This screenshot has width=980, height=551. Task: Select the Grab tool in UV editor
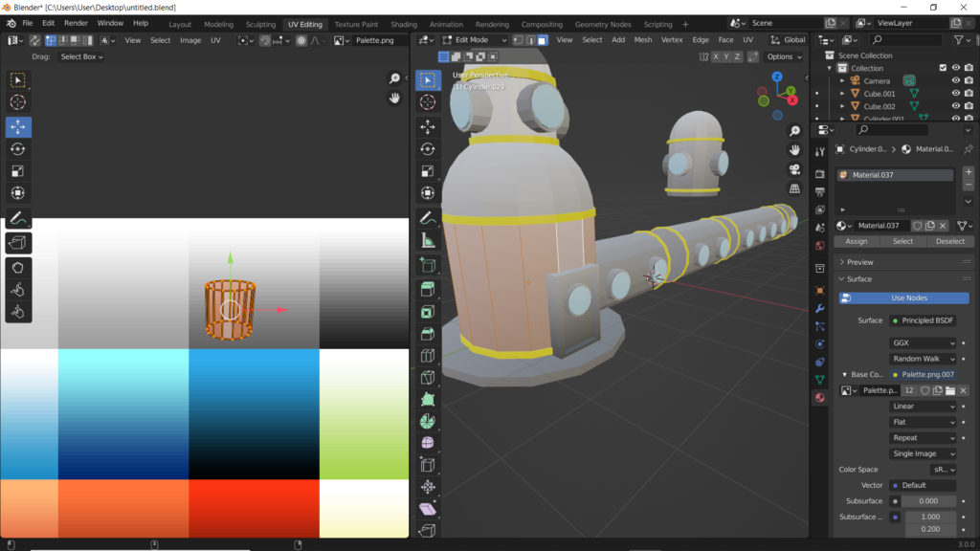pos(18,266)
